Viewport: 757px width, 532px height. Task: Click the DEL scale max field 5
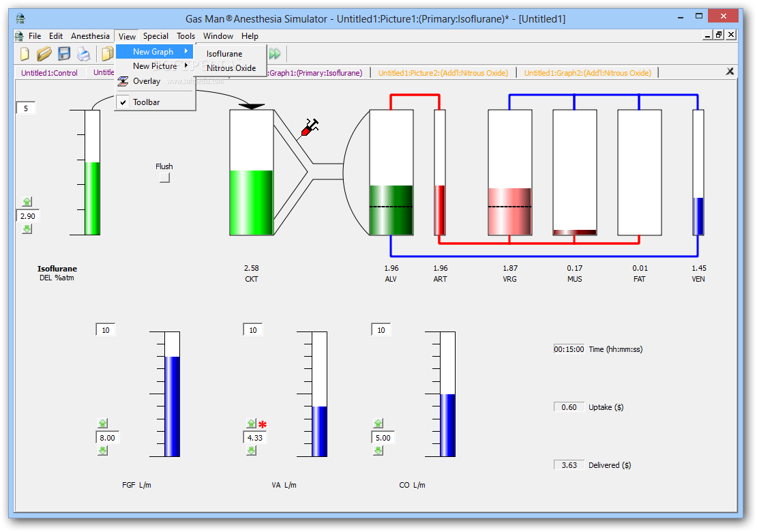coord(26,108)
